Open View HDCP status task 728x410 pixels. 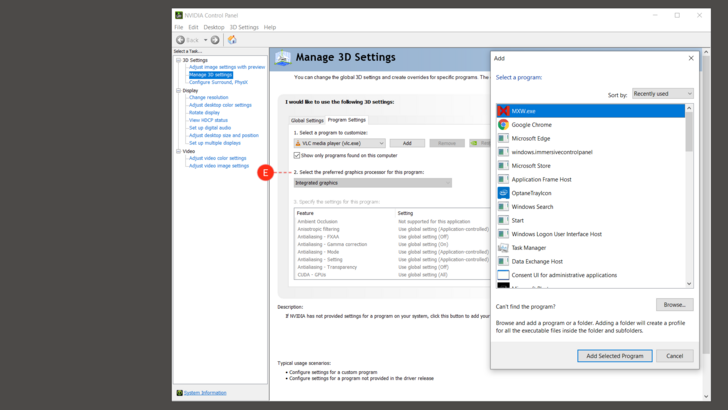(208, 120)
